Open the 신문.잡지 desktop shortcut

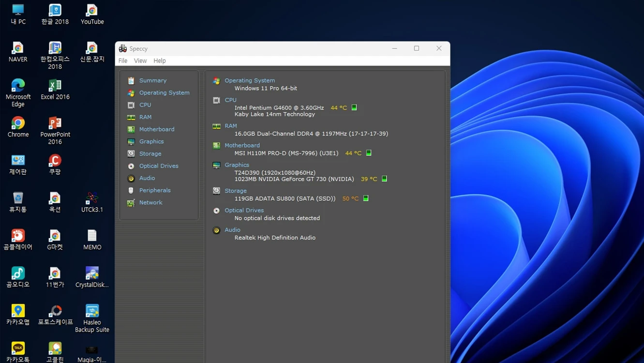pos(92,52)
